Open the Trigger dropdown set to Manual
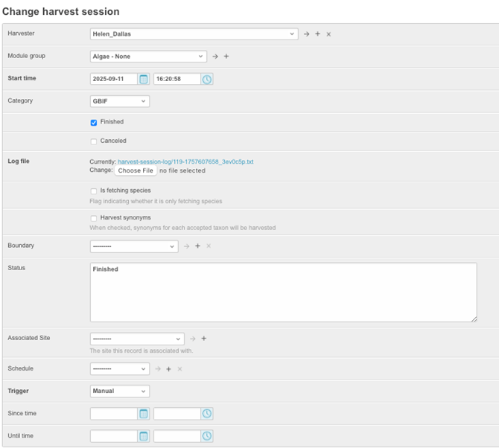 click(119, 391)
